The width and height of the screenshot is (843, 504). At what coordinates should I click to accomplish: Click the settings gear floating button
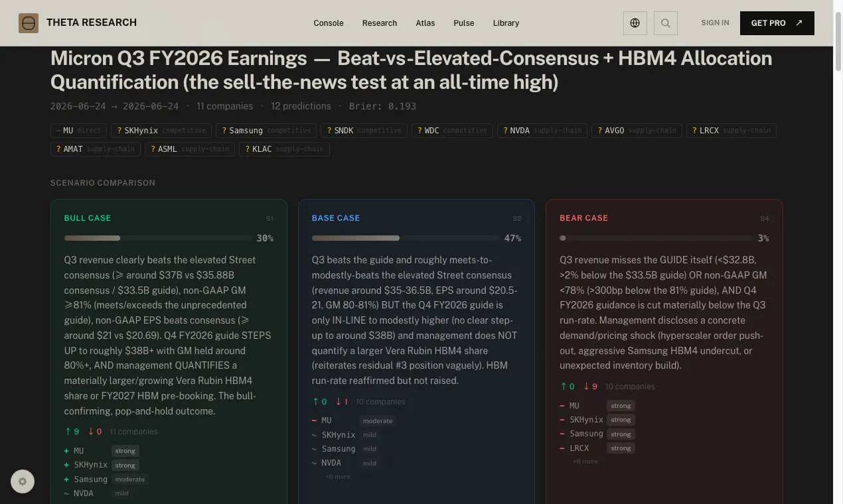23,481
